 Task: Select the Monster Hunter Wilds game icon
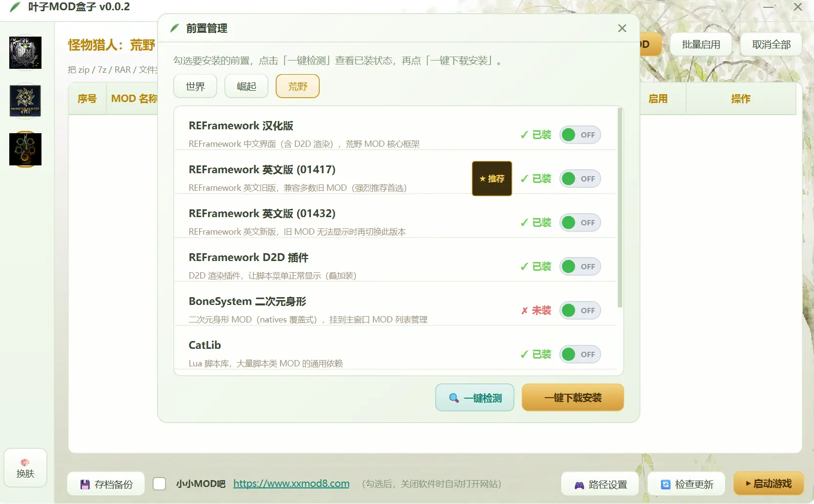click(25, 149)
